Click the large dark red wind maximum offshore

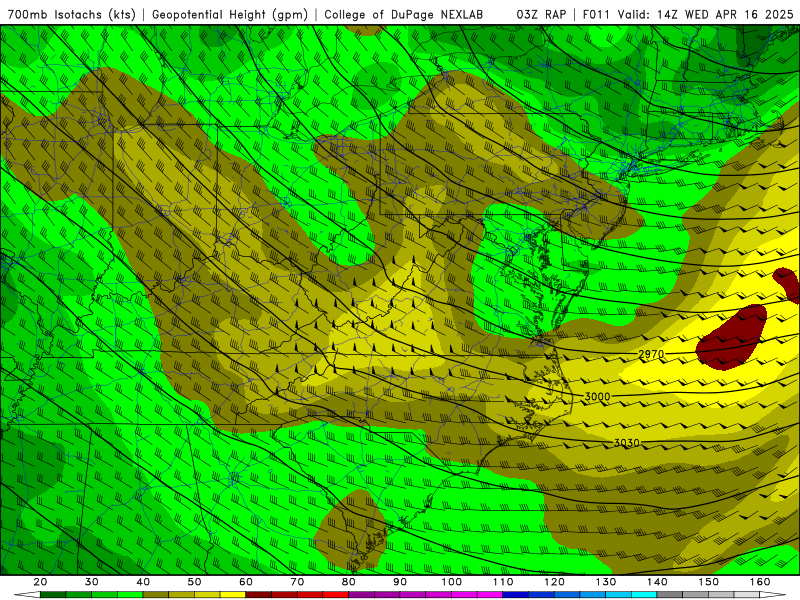[x=731, y=338]
